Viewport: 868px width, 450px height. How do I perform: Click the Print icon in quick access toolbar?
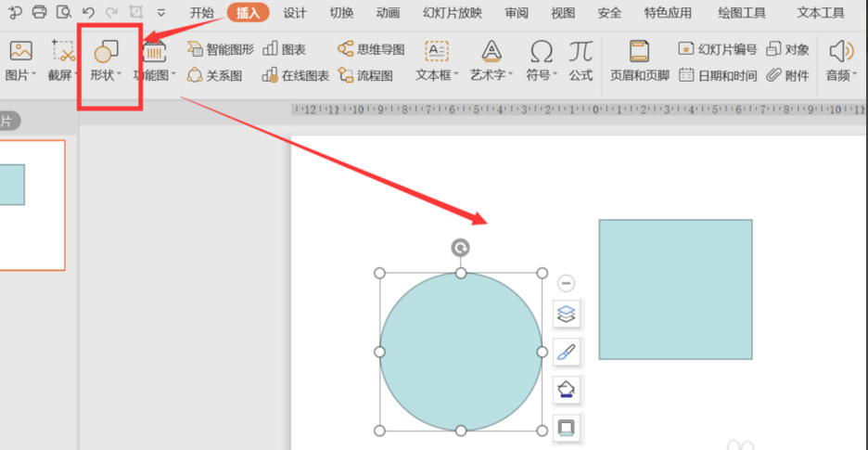tap(39, 12)
